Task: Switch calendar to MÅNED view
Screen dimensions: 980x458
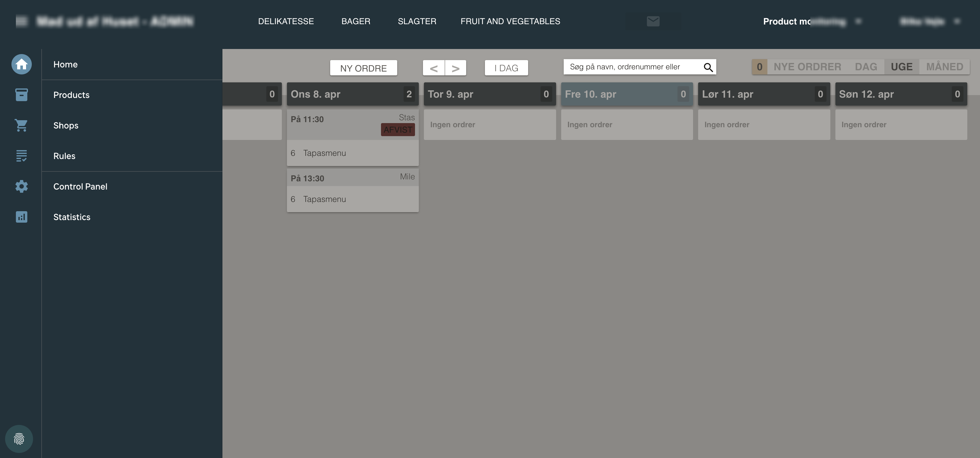Action: 944,67
